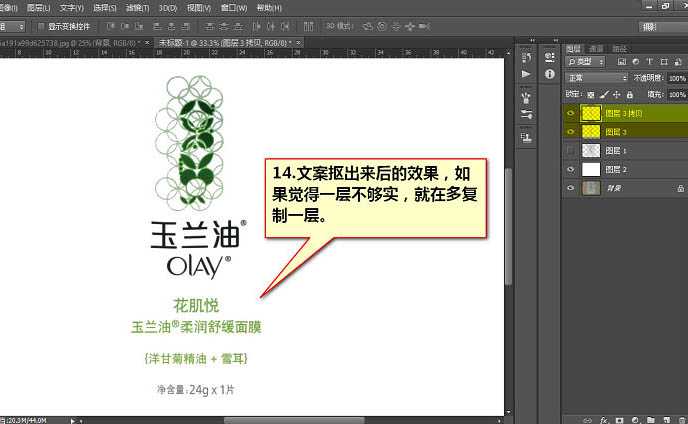Open the workspace switcher dropdown 摄影
The image size is (688, 424).
663,27
